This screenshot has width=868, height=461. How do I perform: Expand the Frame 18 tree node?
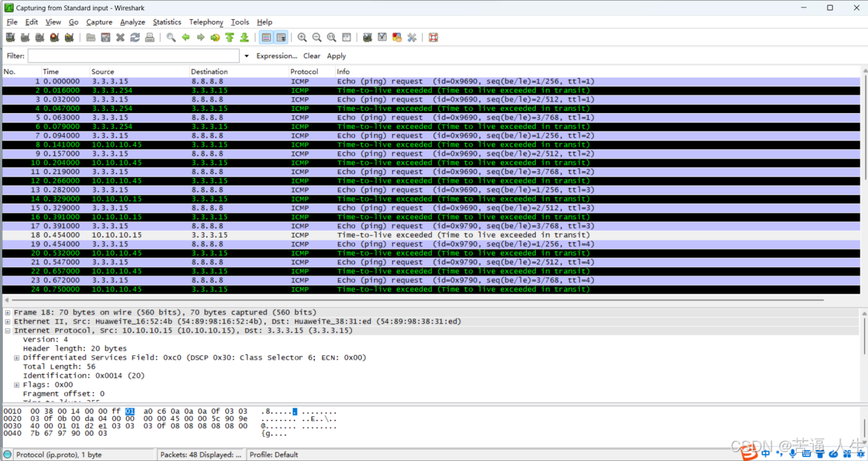tap(8, 312)
